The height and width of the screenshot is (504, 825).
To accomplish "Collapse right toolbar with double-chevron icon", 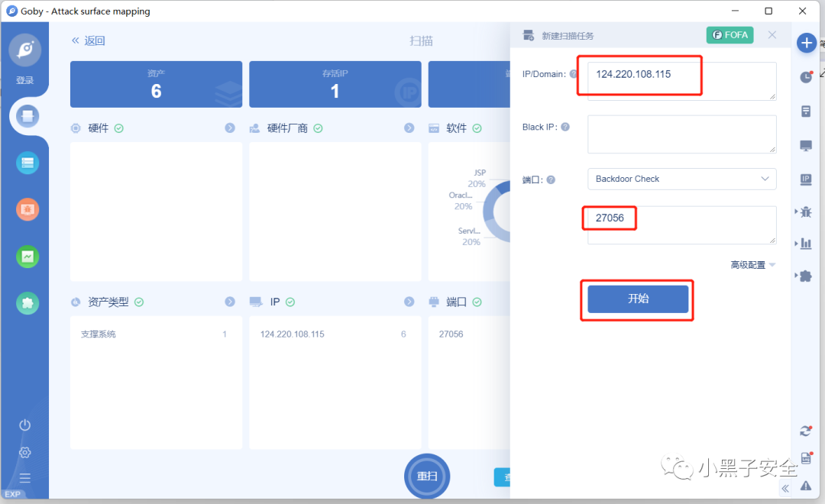I will click(785, 488).
